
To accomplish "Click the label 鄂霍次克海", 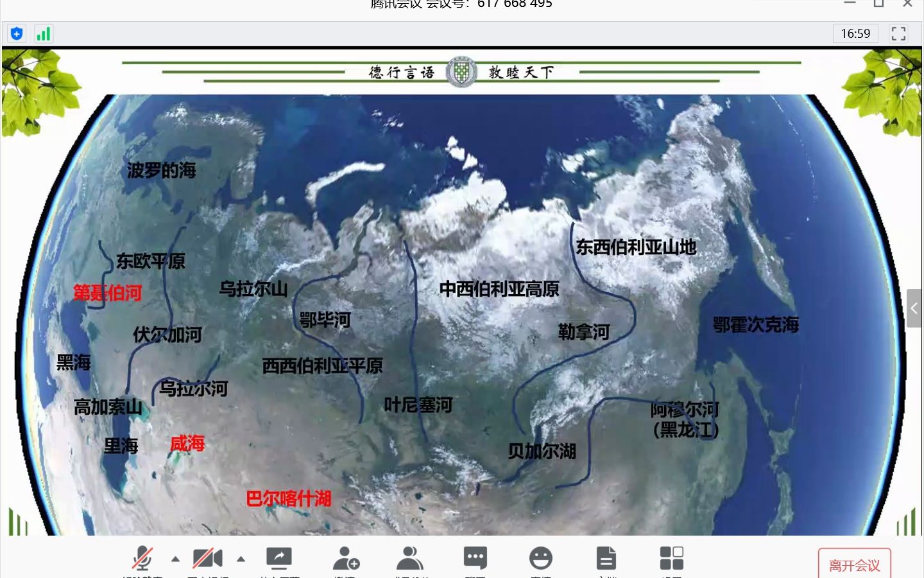I will click(x=756, y=325).
